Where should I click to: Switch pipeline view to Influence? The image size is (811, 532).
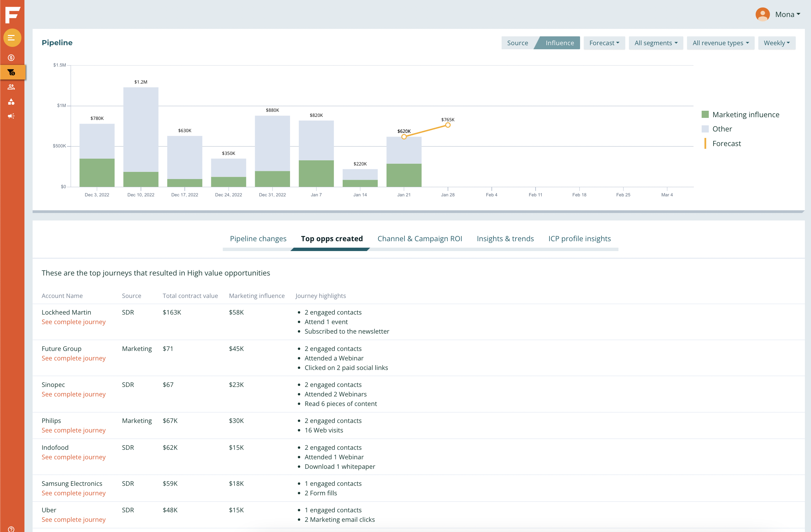(x=559, y=43)
